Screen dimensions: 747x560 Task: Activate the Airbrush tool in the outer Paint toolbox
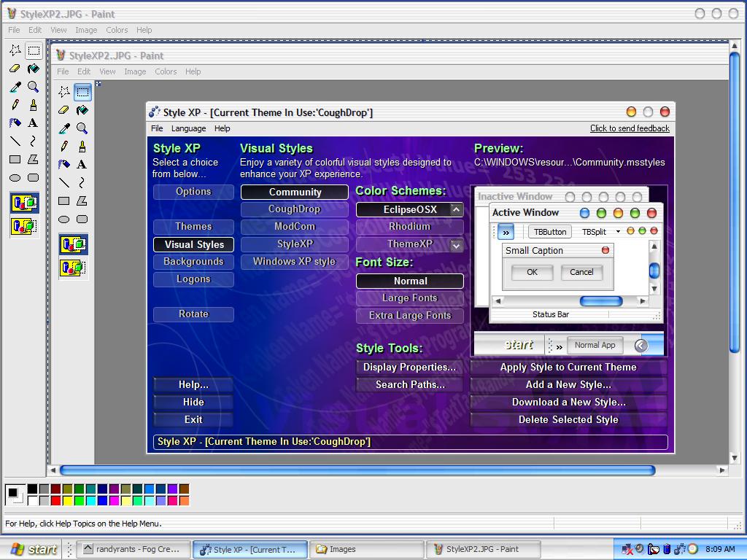pos(15,122)
